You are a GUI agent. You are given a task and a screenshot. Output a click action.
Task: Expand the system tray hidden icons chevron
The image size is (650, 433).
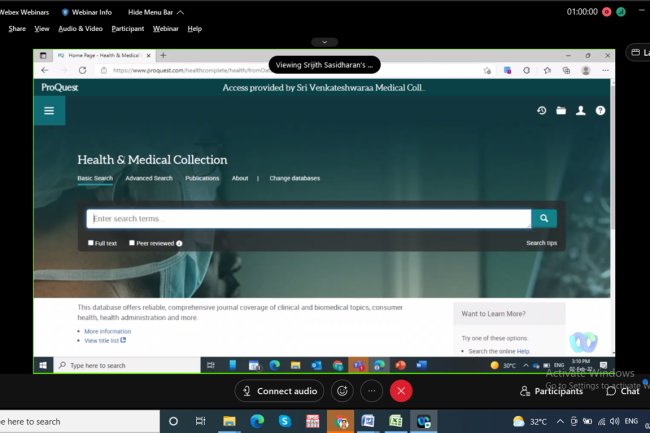tap(560, 421)
